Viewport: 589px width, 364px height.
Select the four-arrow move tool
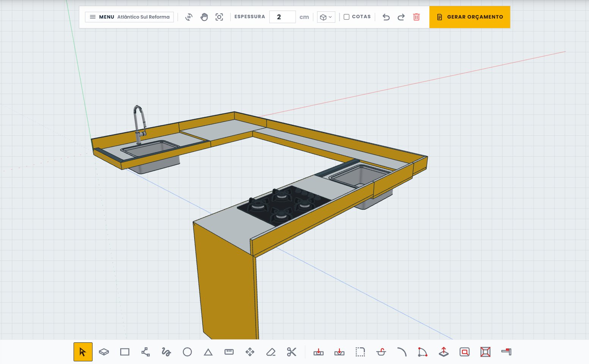click(x=250, y=352)
